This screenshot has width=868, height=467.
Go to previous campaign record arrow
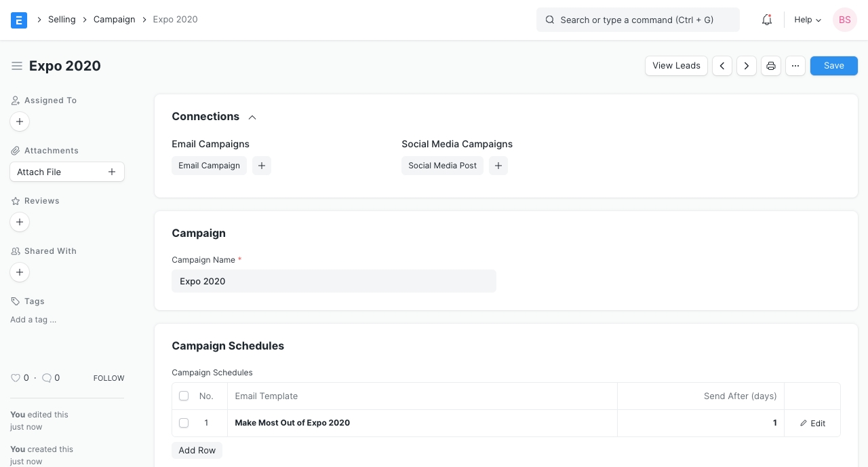pos(722,66)
